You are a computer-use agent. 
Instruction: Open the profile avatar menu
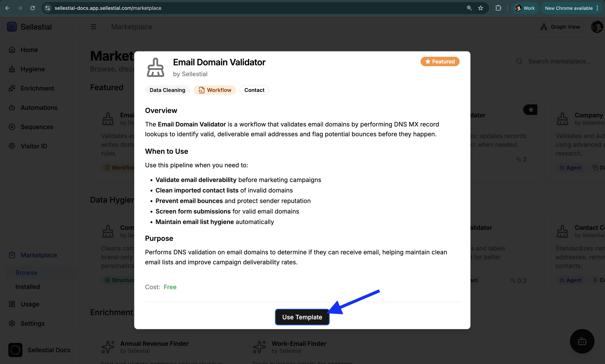pyautogui.click(x=597, y=27)
